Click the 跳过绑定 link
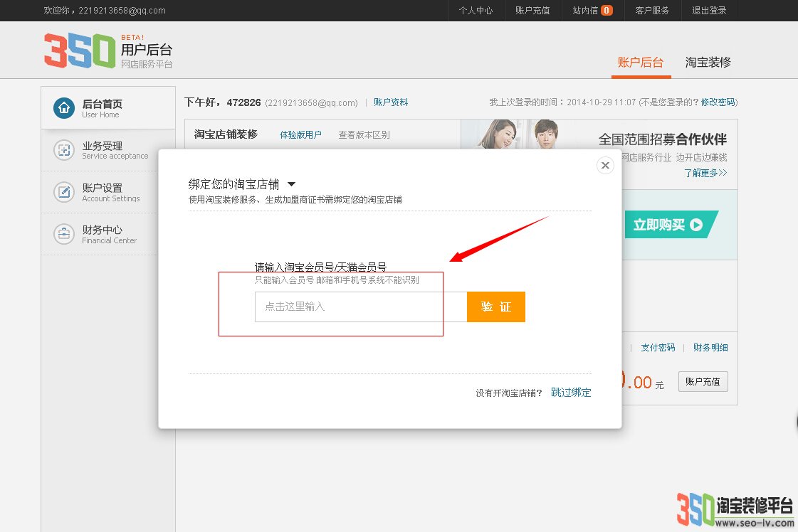798x532 pixels. point(571,392)
